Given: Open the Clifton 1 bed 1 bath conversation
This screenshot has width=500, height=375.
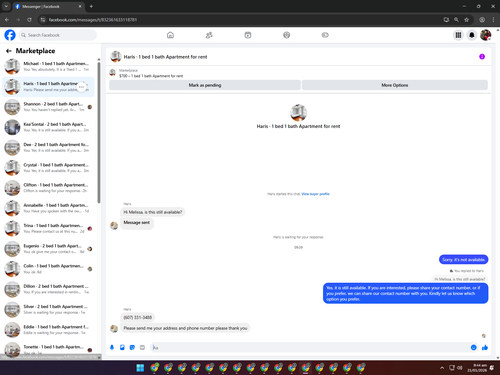Looking at the screenshot, I should [48, 188].
